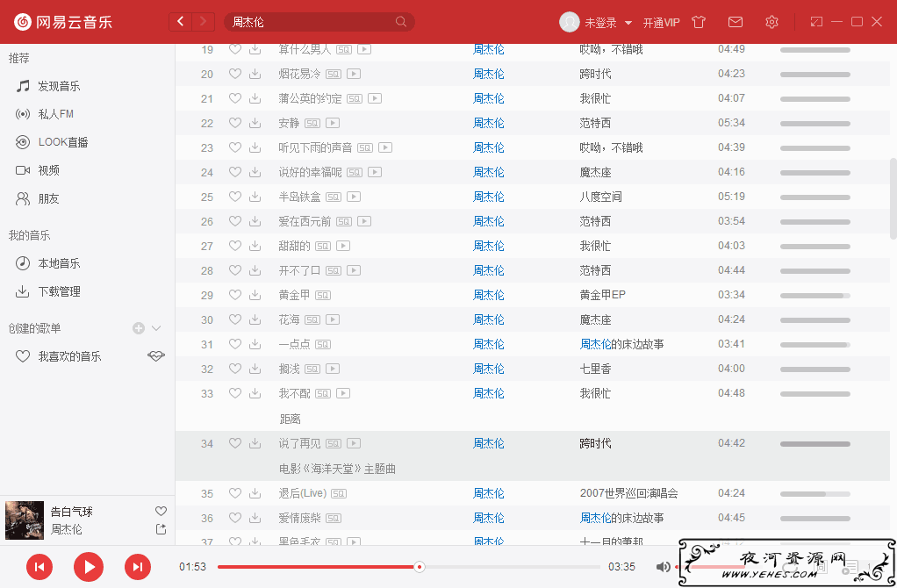Viewport: 897px width, 588px height.
Task: Click the search field containing 周杰伦
Action: point(319,22)
